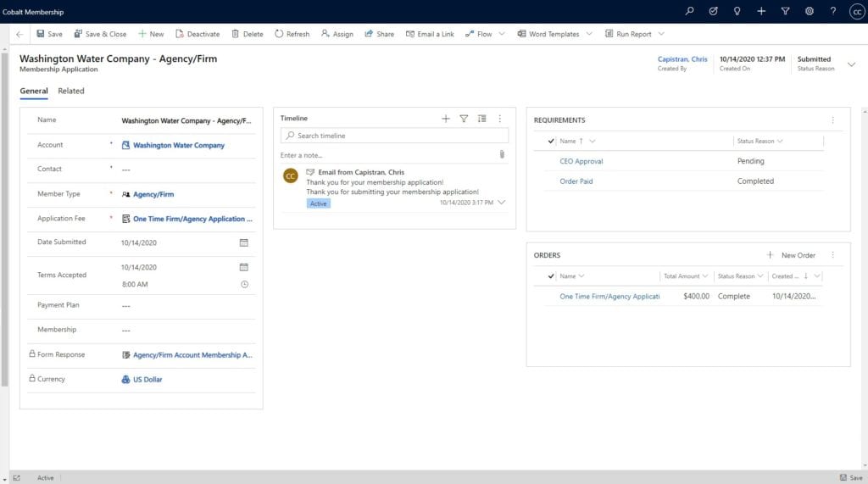The image size is (868, 484).
Task: Go back using the arrow icon
Action: pyautogui.click(x=20, y=35)
